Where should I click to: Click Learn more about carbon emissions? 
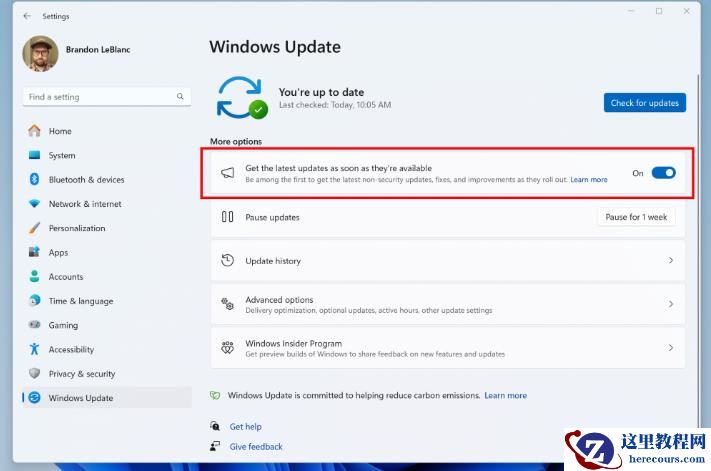(505, 395)
